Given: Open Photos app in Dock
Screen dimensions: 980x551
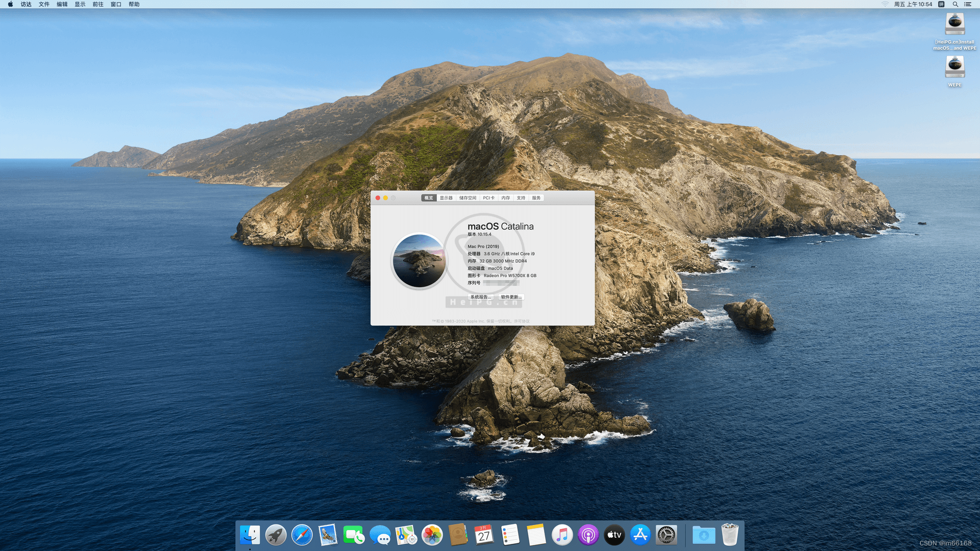Looking at the screenshot, I should (432, 535).
